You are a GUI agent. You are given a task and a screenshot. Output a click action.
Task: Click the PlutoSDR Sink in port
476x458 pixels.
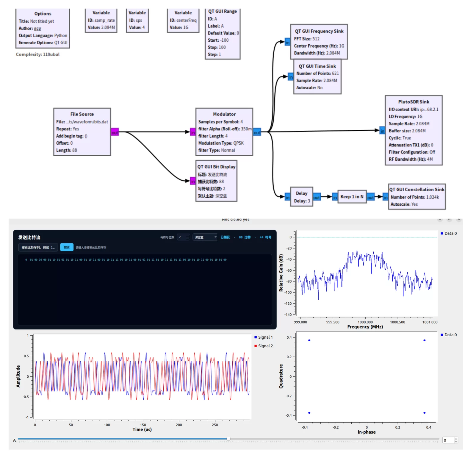[x=382, y=131]
